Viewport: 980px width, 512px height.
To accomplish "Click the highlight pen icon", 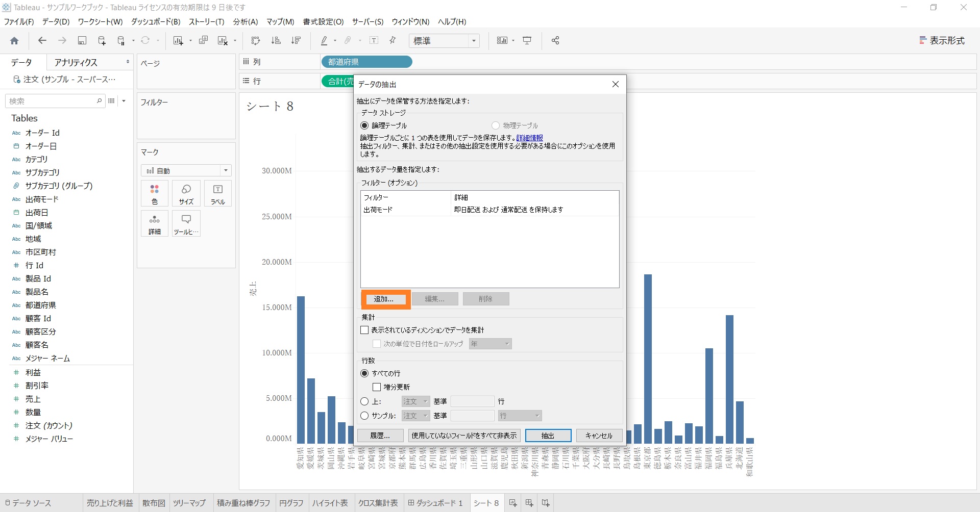I will (324, 41).
